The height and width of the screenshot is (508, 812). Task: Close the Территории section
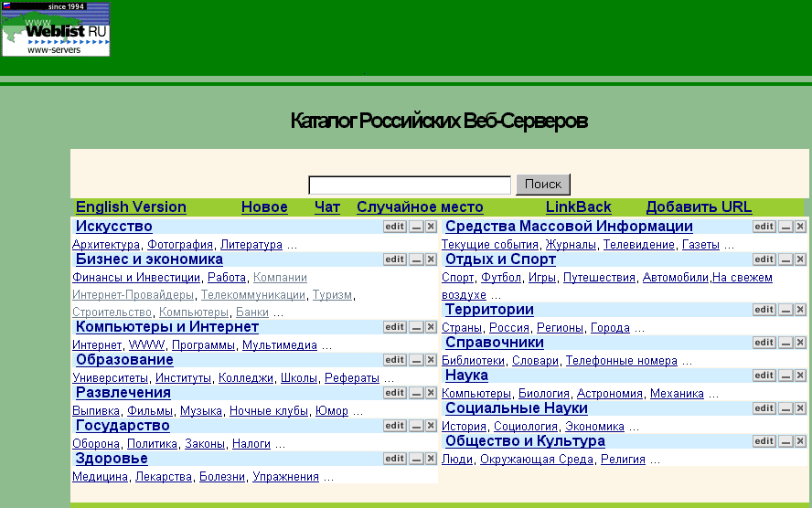801,310
